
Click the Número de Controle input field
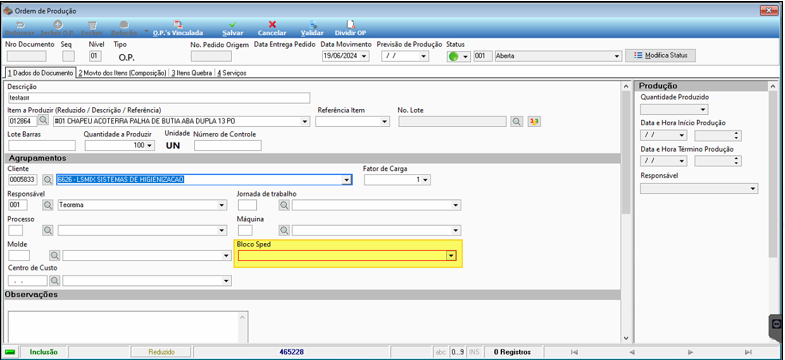point(228,145)
